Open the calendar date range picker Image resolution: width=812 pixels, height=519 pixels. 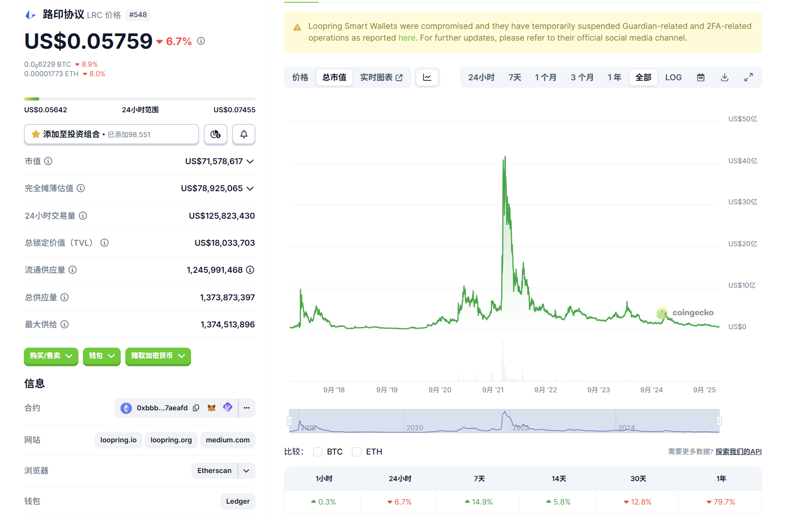pyautogui.click(x=701, y=78)
